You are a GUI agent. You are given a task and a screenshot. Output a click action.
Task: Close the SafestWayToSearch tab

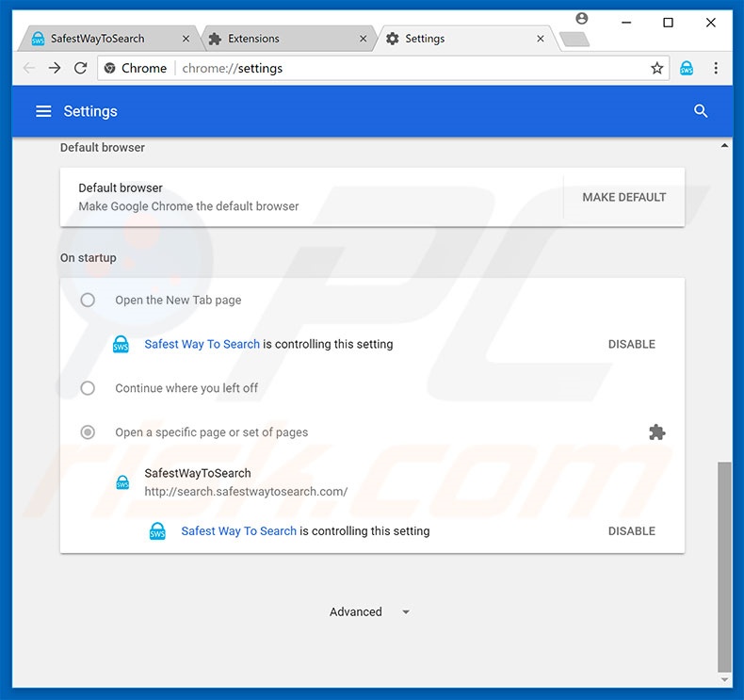point(186,39)
